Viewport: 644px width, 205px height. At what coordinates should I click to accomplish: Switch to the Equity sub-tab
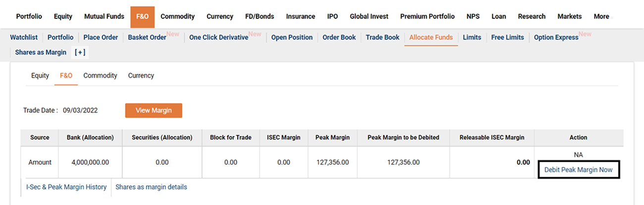coord(40,75)
